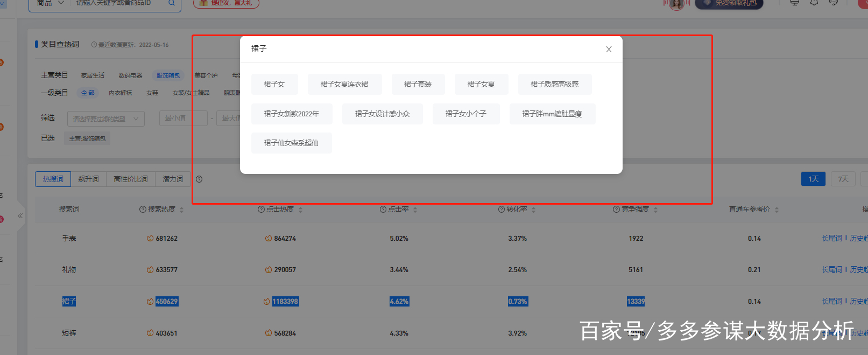
Task: Choose the 裙子胖mm遮肚显瘦 keyword chip
Action: 552,114
